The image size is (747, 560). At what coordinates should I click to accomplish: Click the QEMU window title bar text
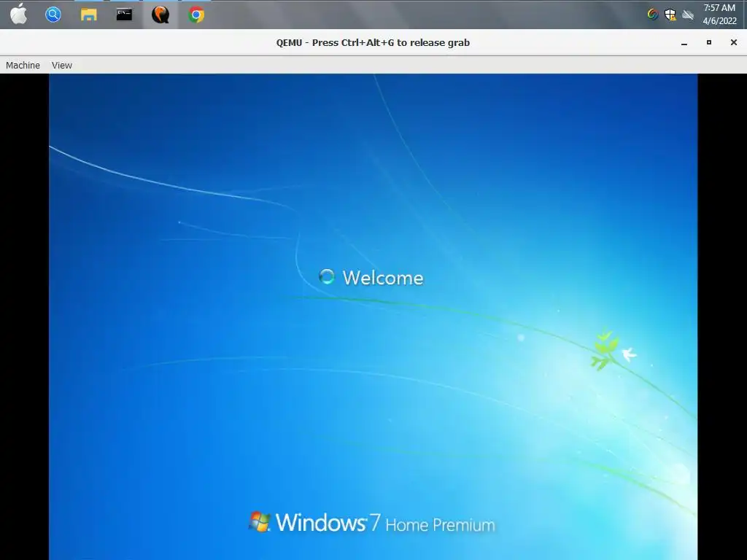pos(373,43)
